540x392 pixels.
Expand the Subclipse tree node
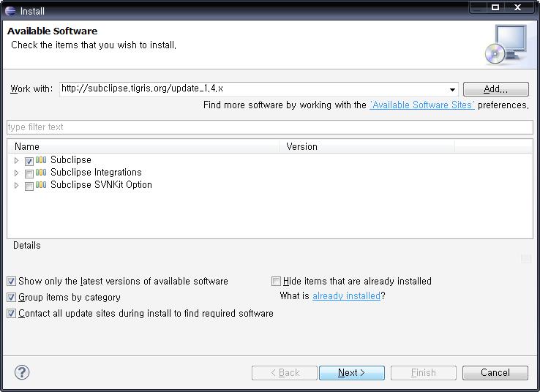coord(16,160)
